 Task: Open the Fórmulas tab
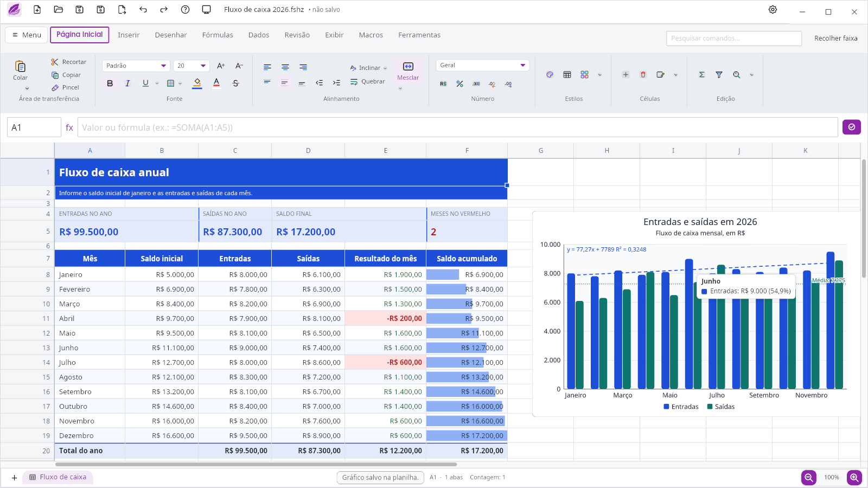[x=218, y=35]
